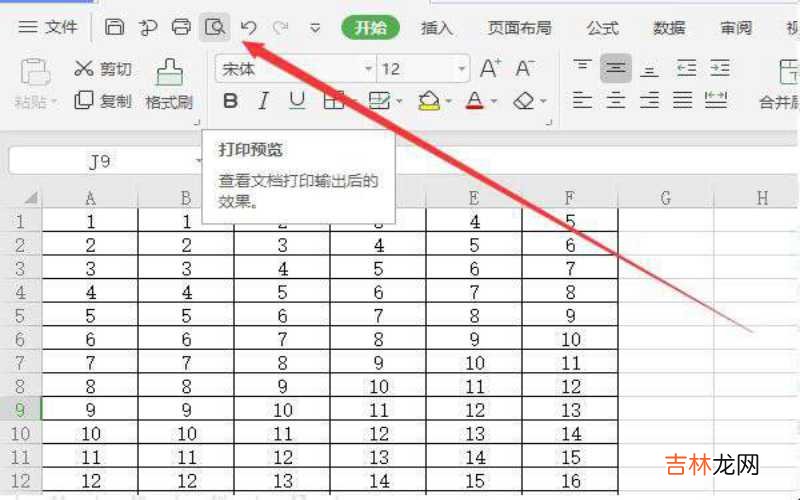Click the Clear eraser icon

[x=524, y=101]
